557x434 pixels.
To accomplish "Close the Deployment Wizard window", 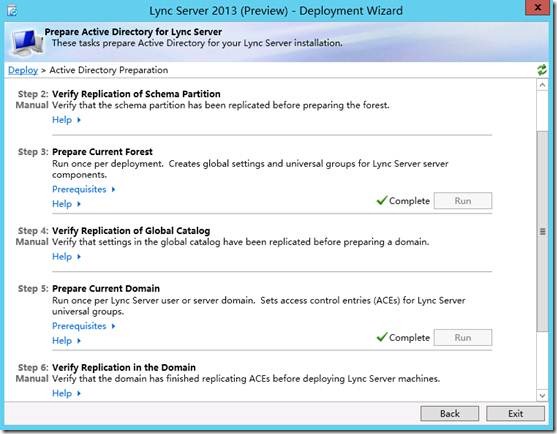I will coord(537,7).
